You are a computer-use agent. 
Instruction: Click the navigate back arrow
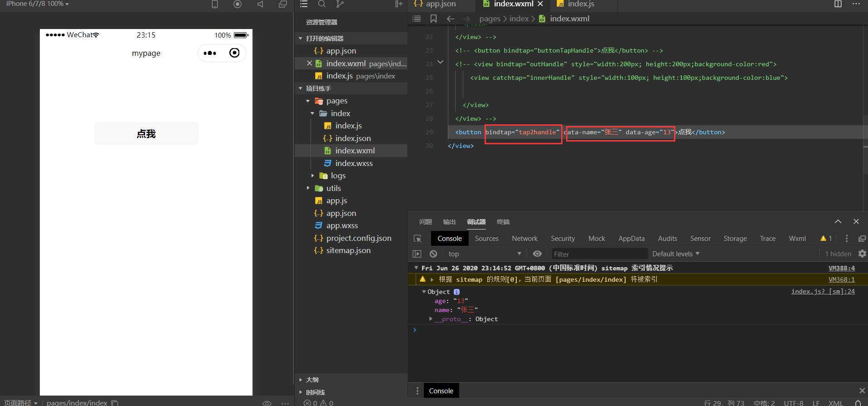[x=450, y=19]
